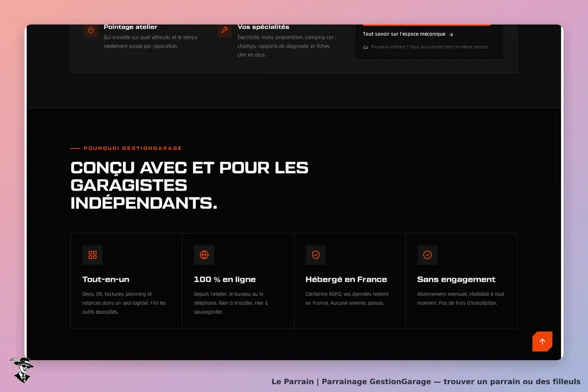Click the 'POURQUOI GESTIONGARAGE' orange label

(133, 148)
